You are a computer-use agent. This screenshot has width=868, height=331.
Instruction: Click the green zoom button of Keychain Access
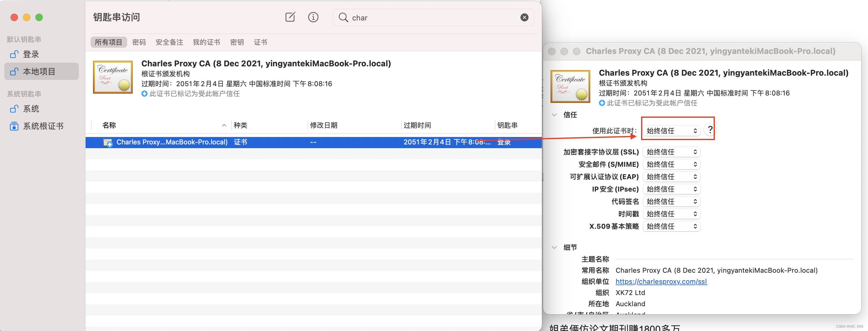pyautogui.click(x=39, y=17)
